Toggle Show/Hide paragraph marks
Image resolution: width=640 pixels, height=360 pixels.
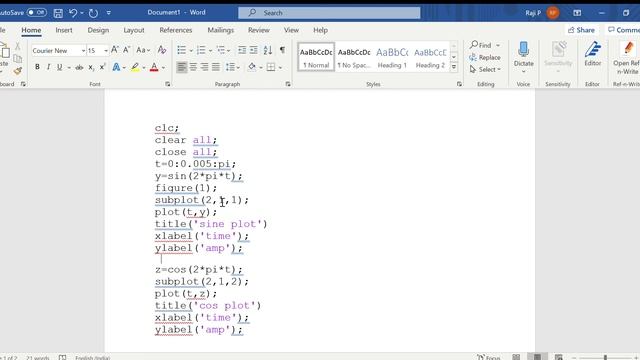point(282,50)
